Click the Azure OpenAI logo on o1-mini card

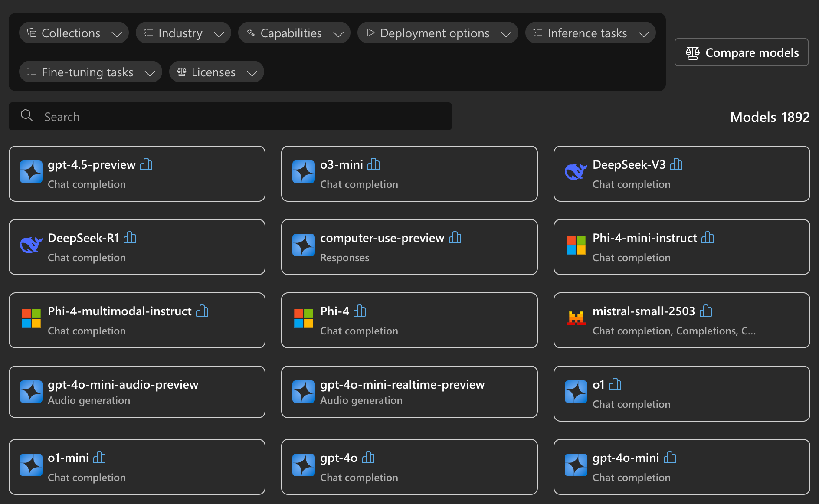point(31,465)
